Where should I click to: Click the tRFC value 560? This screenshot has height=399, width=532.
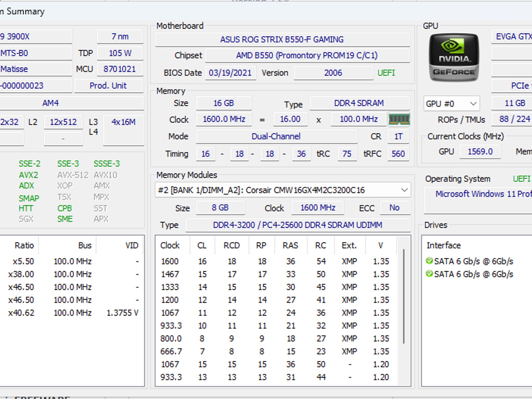coord(398,154)
